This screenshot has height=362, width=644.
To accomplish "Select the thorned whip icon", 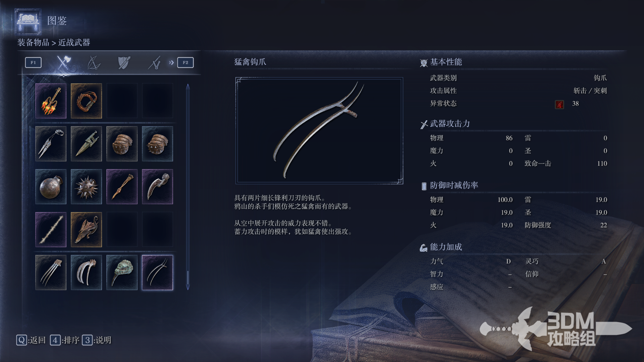I will click(x=51, y=230).
